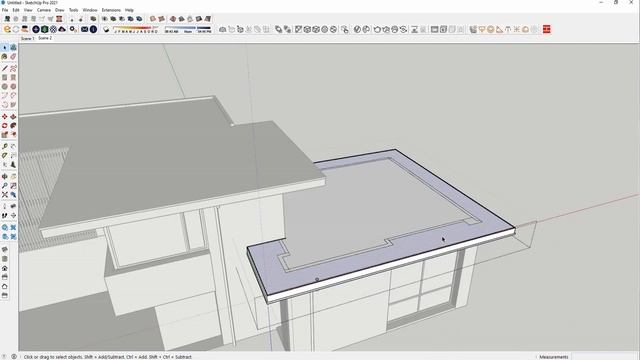The height and width of the screenshot is (360, 640).
Task: Select the Walk footprints tool
Action: pos(4,216)
